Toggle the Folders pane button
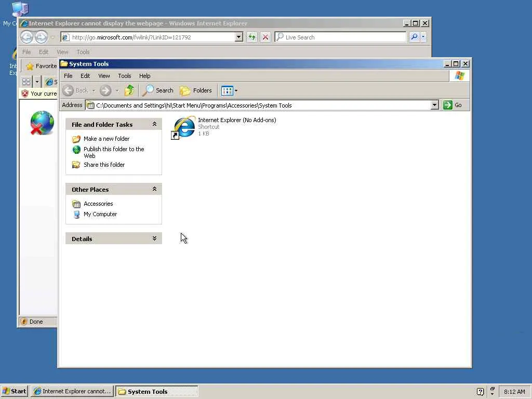 (x=196, y=90)
